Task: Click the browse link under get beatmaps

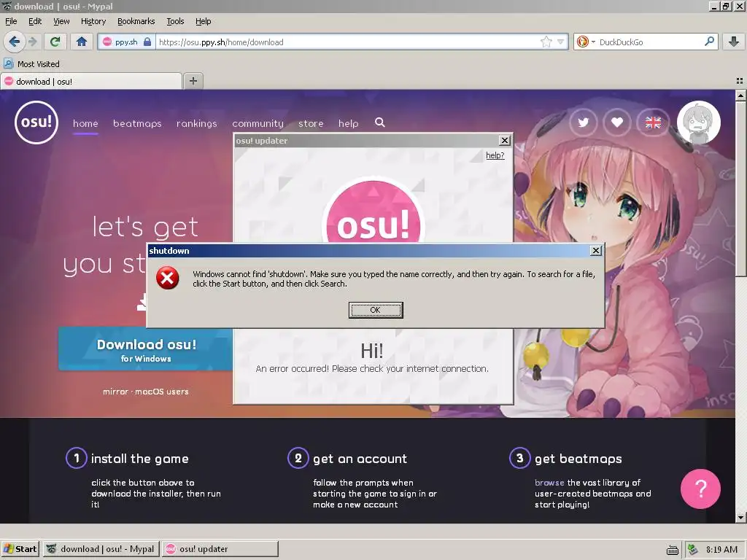Action: [549, 483]
